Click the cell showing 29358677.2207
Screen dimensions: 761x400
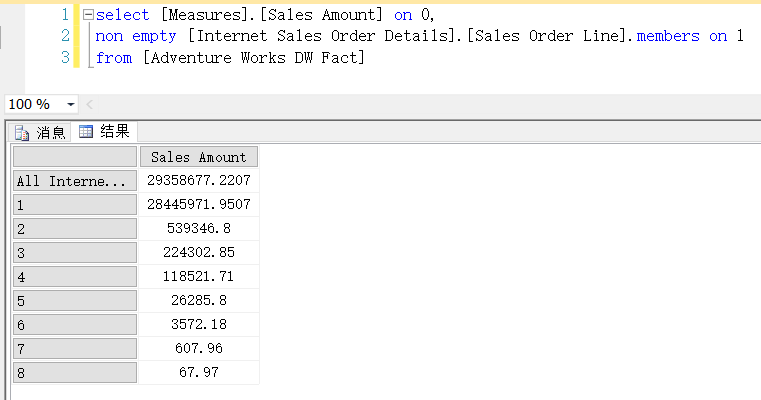tap(199, 181)
